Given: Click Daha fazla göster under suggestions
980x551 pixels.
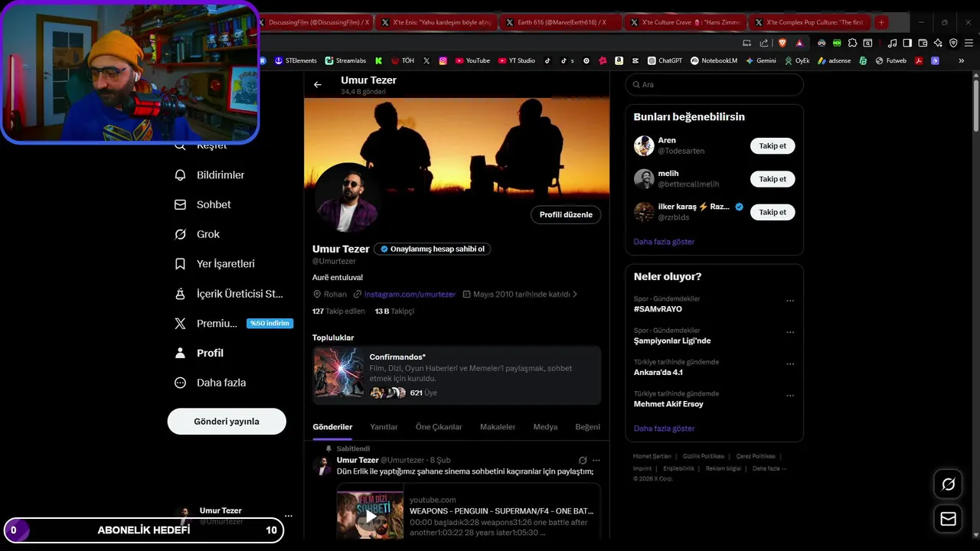Looking at the screenshot, I should click(x=664, y=242).
